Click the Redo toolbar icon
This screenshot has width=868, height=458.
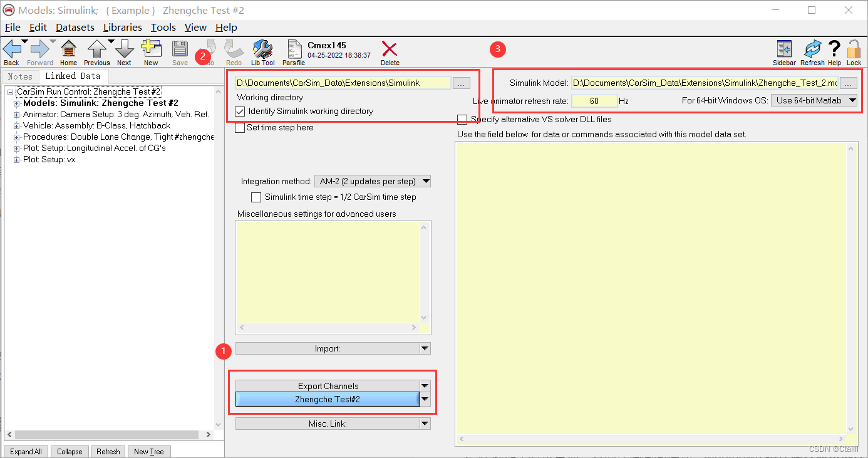[234, 49]
